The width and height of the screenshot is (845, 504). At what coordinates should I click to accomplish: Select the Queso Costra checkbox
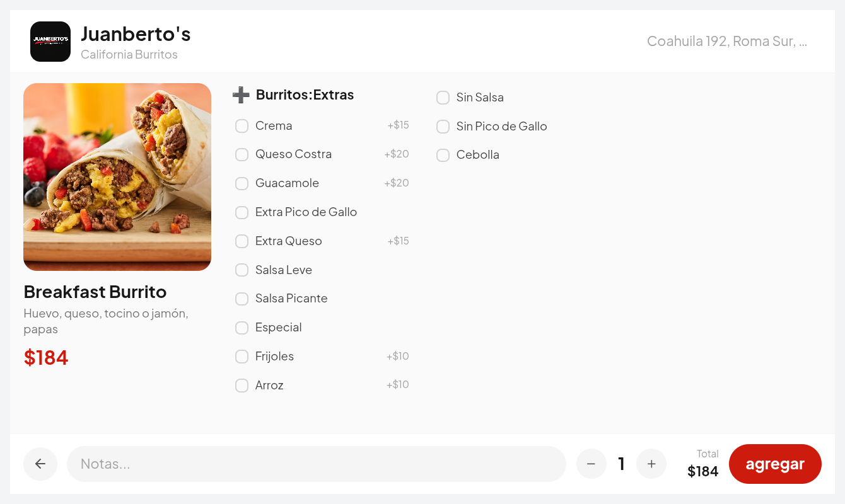click(242, 154)
